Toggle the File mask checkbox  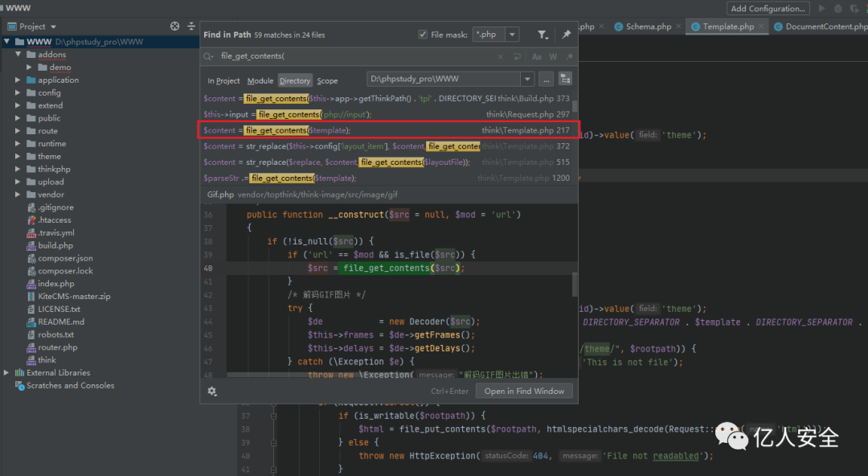(423, 35)
